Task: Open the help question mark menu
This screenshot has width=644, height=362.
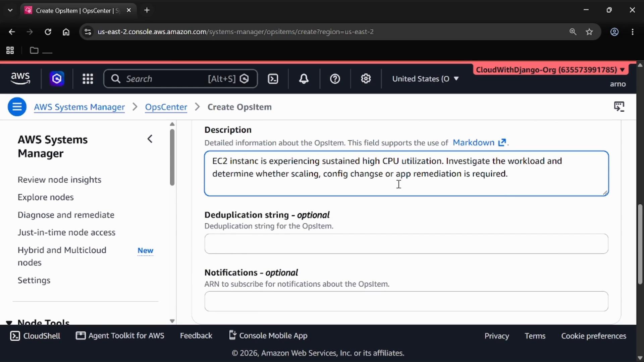Action: (x=335, y=79)
